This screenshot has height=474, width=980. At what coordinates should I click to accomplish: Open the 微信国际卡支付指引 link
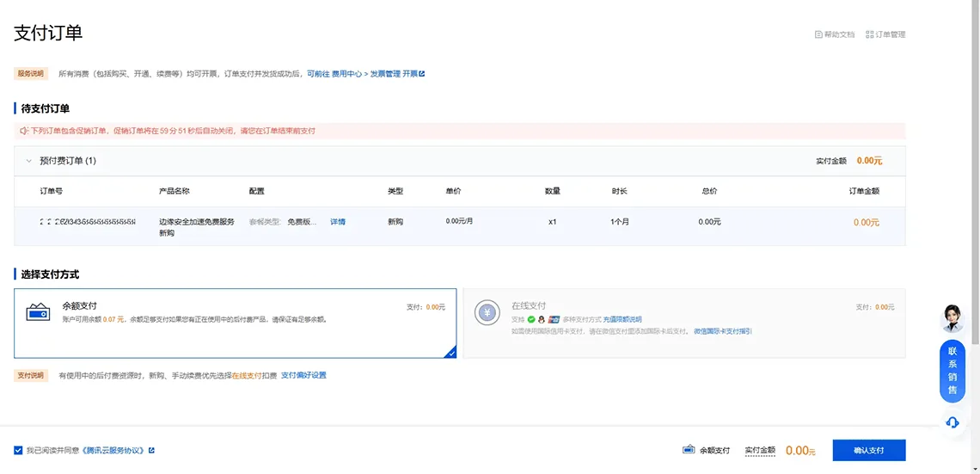pos(722,331)
